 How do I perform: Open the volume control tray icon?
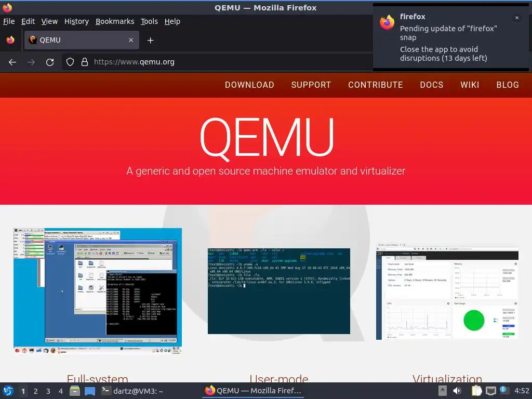click(457, 391)
